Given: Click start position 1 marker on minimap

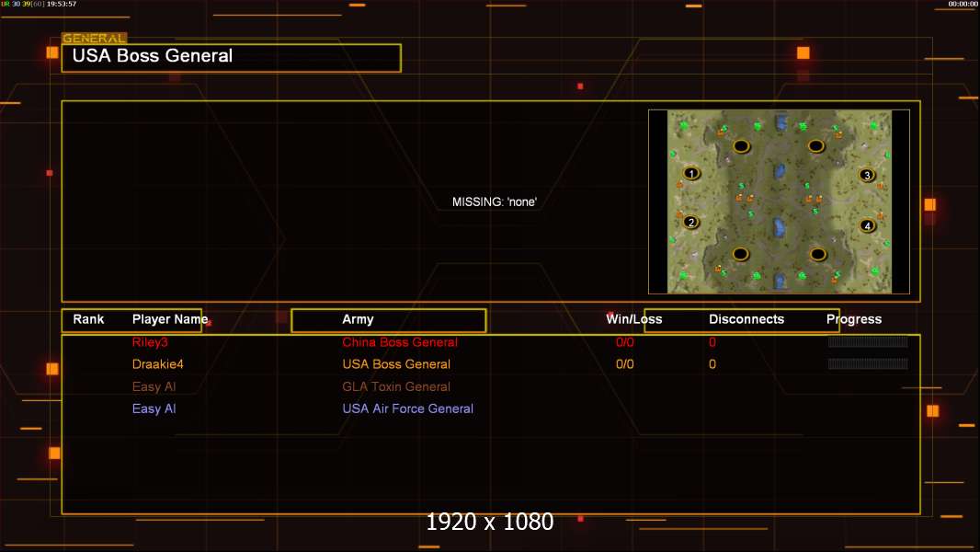Looking at the screenshot, I should (x=691, y=173).
